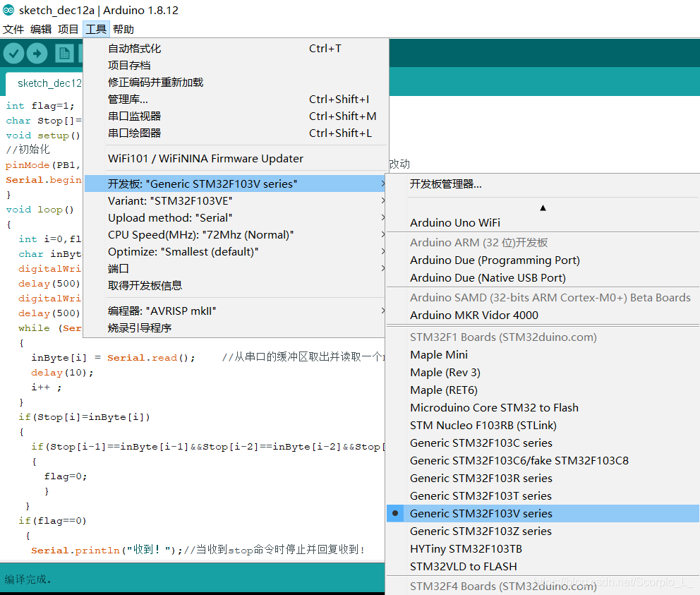Select Generic STM32F103V series radio option
This screenshot has height=595, width=700.
click(543, 514)
